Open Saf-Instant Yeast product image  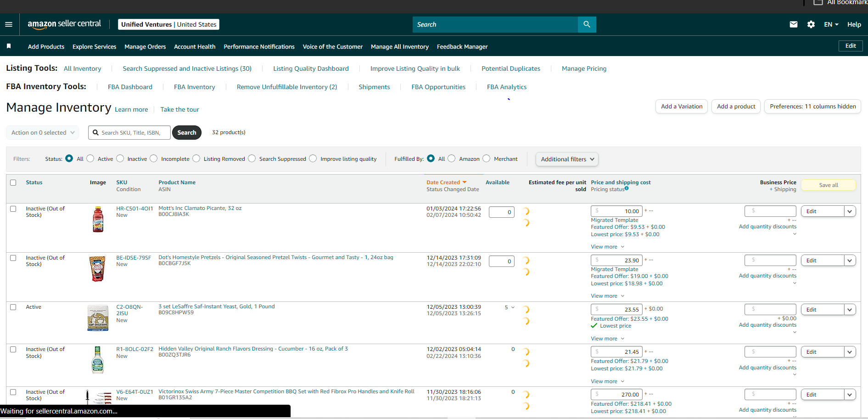pyautogui.click(x=98, y=317)
